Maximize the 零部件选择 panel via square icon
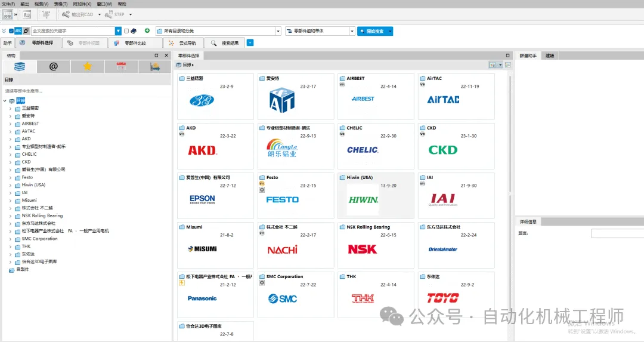 (x=507, y=55)
